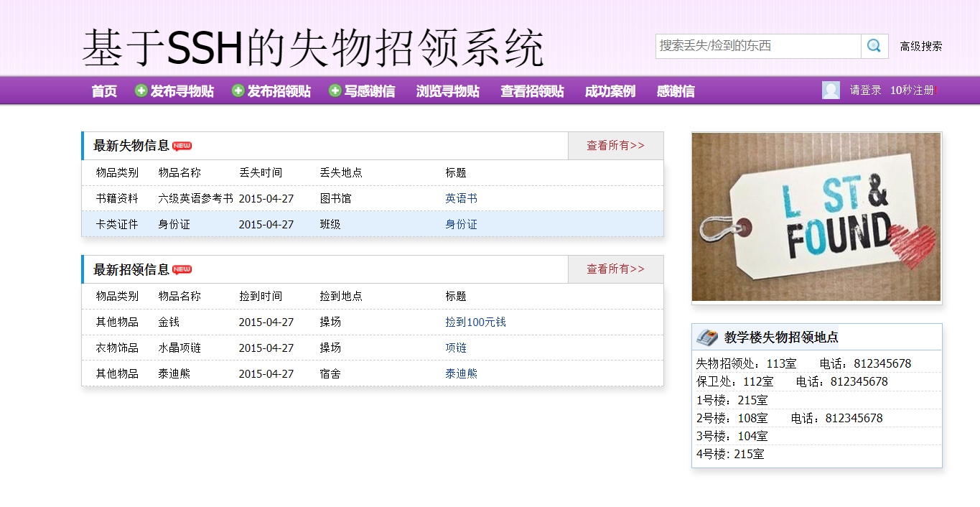The image size is (980, 507).
Task: Open the 浏览寻物贴 menu item
Action: click(447, 91)
